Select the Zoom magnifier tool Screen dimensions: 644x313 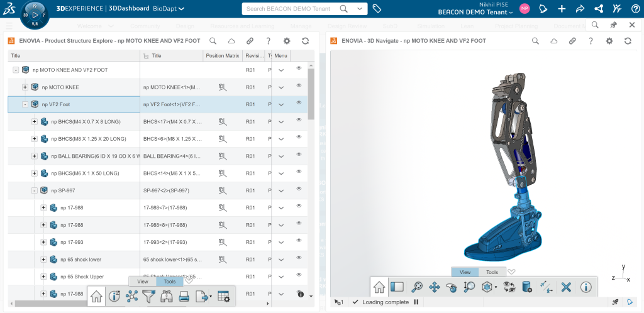click(x=469, y=287)
